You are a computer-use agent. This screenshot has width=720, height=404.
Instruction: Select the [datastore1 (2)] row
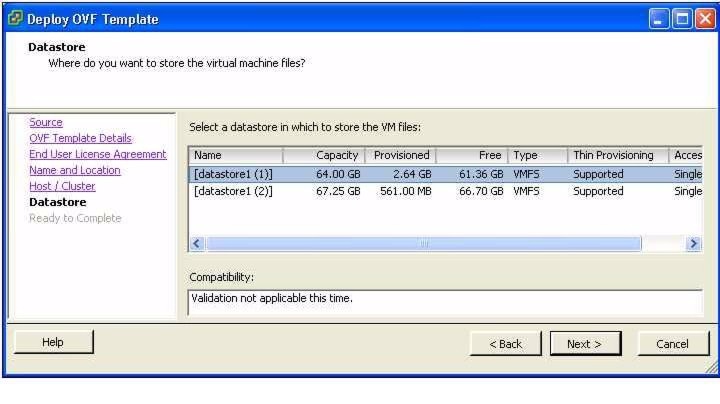(445, 191)
